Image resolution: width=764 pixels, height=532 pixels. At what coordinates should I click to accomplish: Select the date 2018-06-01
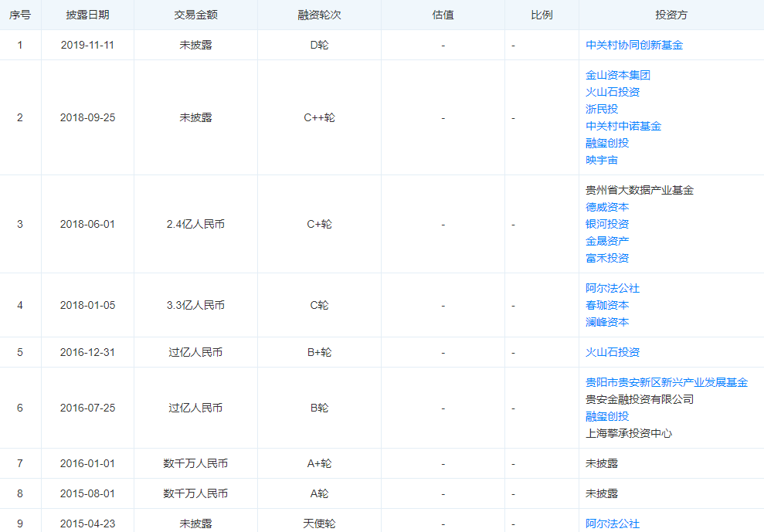coord(88,224)
